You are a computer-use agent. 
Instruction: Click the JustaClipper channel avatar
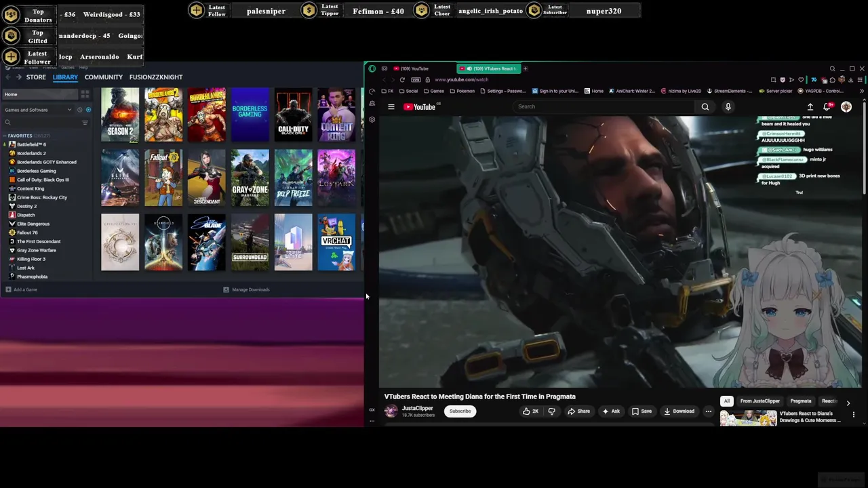point(391,411)
